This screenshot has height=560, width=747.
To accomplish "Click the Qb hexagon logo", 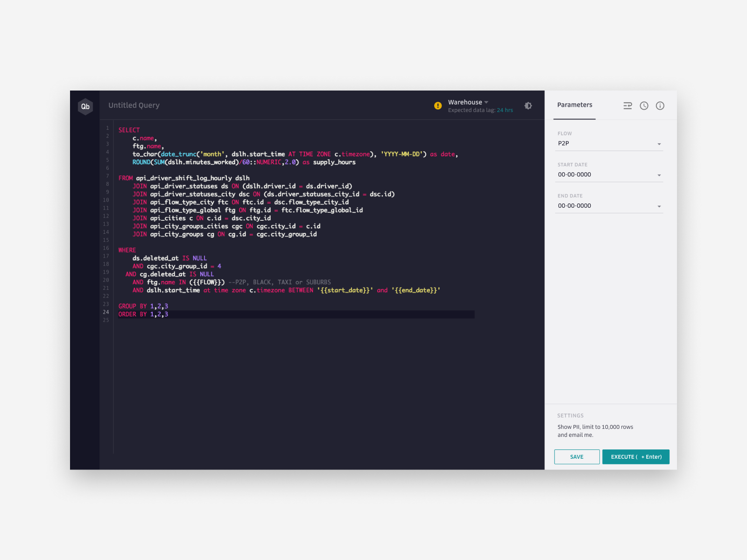I will tap(85, 107).
